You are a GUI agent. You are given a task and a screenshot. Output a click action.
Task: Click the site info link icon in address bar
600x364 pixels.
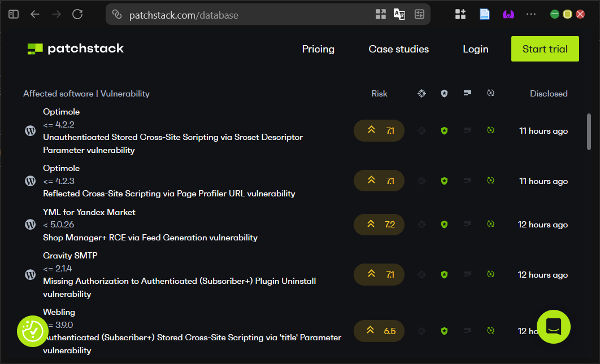pyautogui.click(x=117, y=15)
